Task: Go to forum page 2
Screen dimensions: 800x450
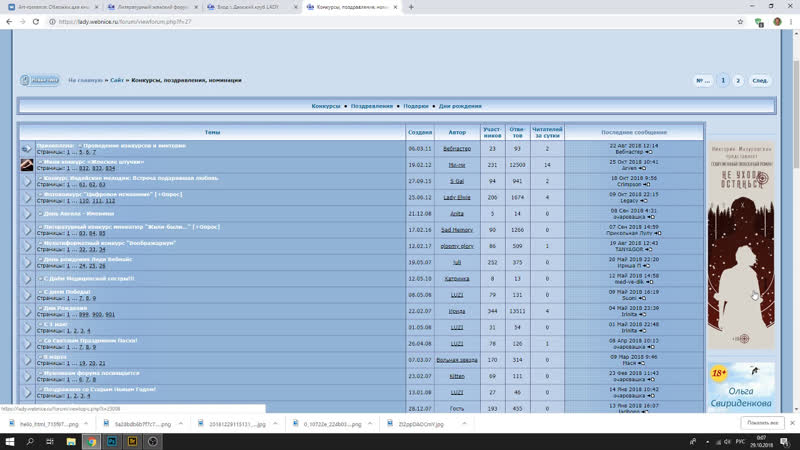Action: point(738,81)
